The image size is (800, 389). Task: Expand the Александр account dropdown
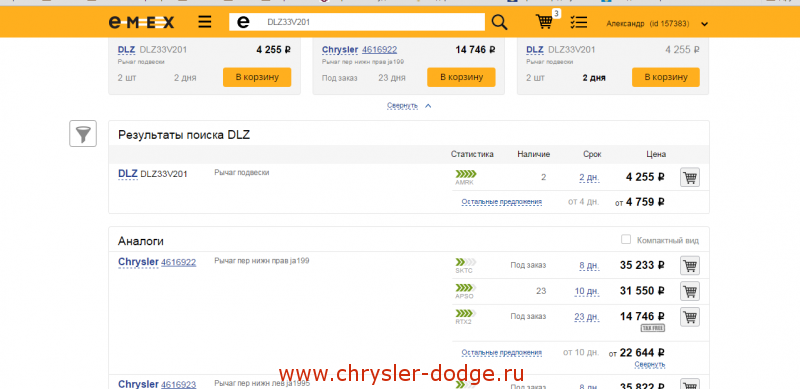705,24
